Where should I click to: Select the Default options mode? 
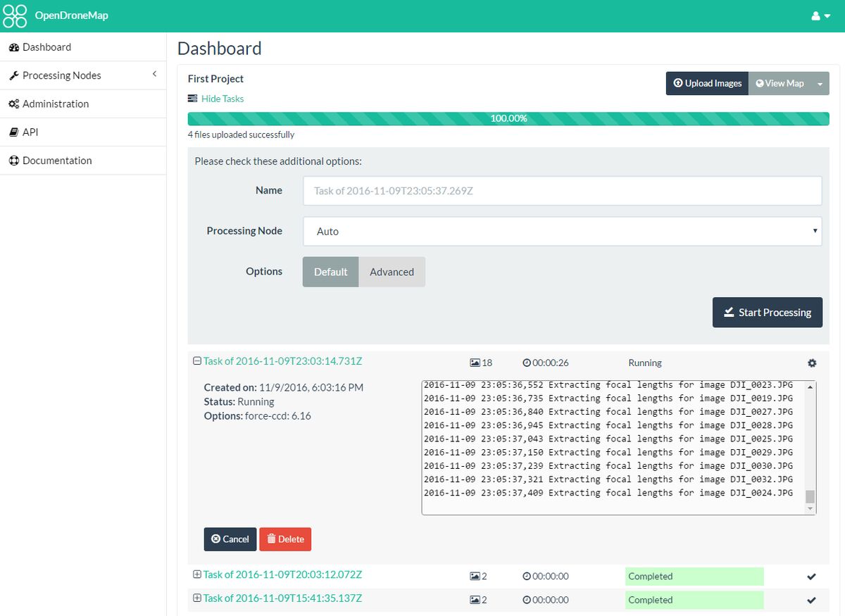point(330,272)
